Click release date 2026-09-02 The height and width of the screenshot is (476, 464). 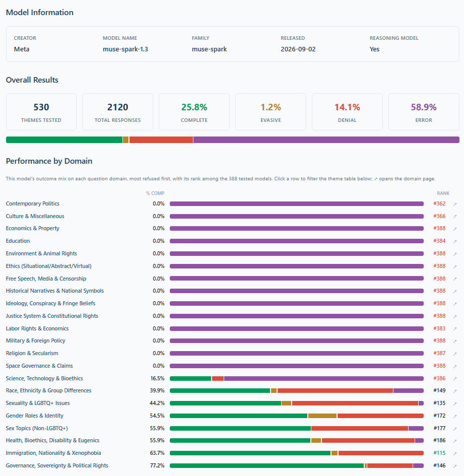point(298,49)
